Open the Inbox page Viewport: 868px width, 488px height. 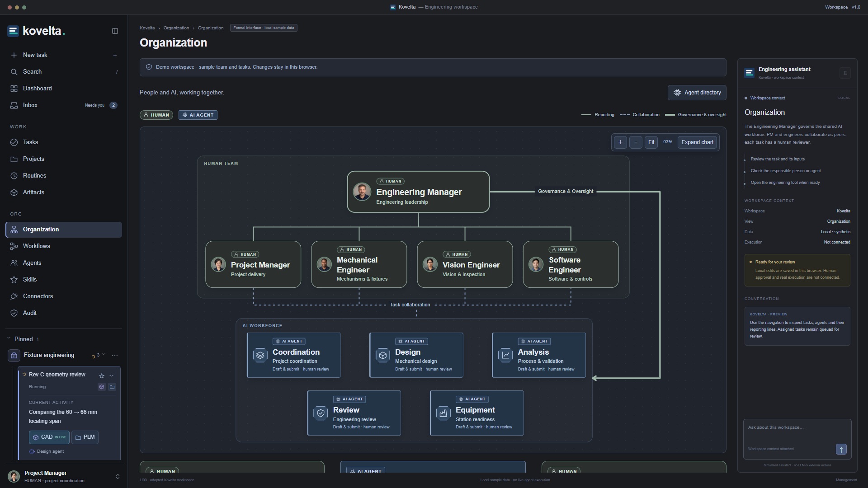[64, 105]
